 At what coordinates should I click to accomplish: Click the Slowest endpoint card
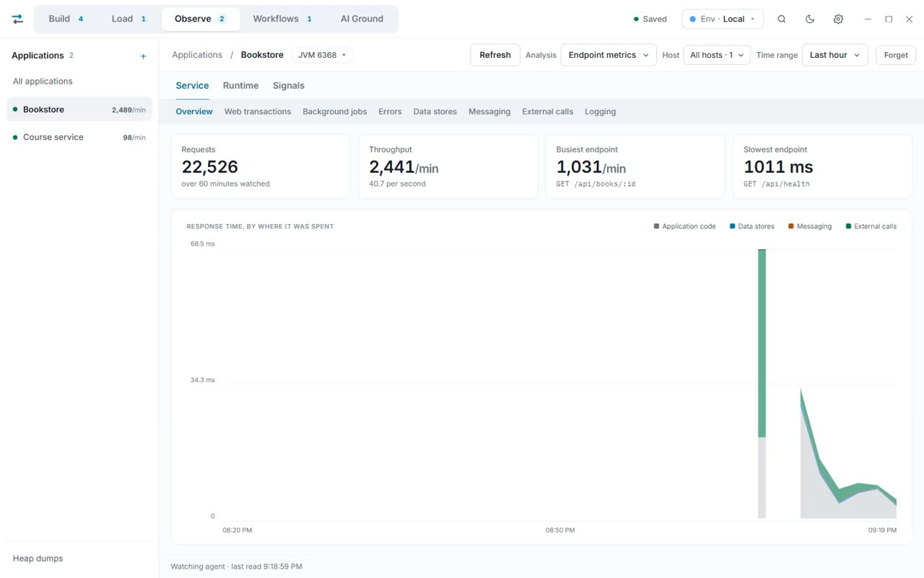pos(823,167)
